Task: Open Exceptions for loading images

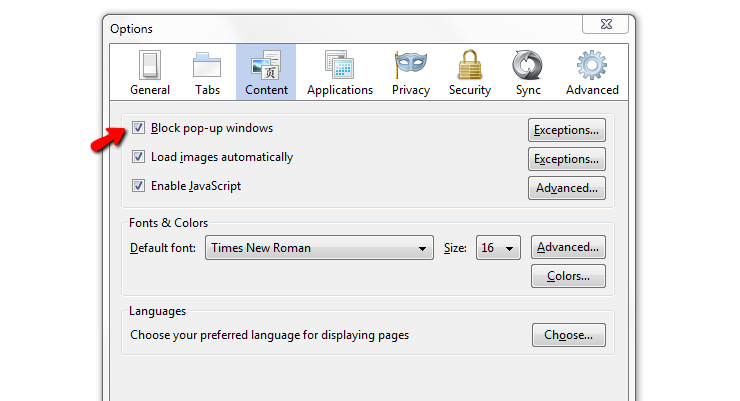Action: coord(567,159)
